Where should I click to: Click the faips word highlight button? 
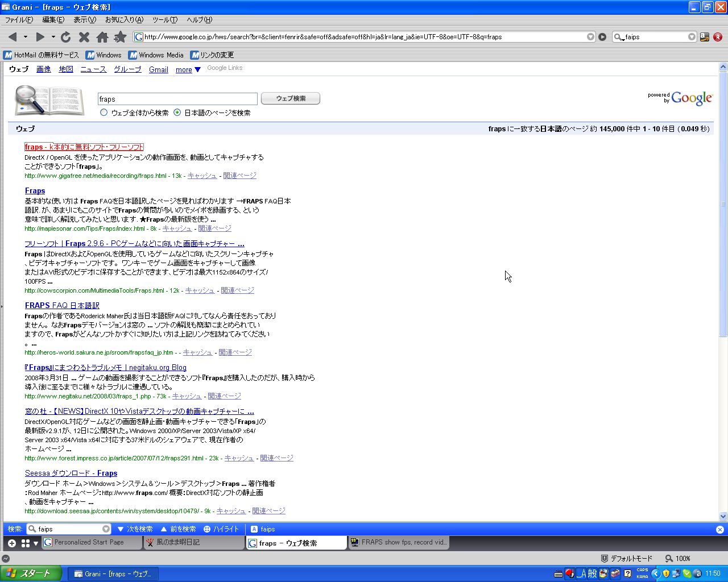(263, 529)
